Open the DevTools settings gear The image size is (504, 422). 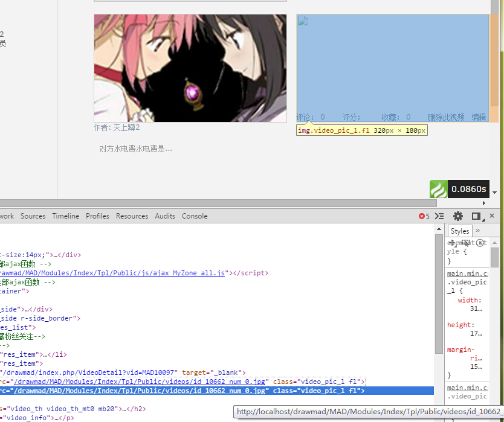click(457, 216)
